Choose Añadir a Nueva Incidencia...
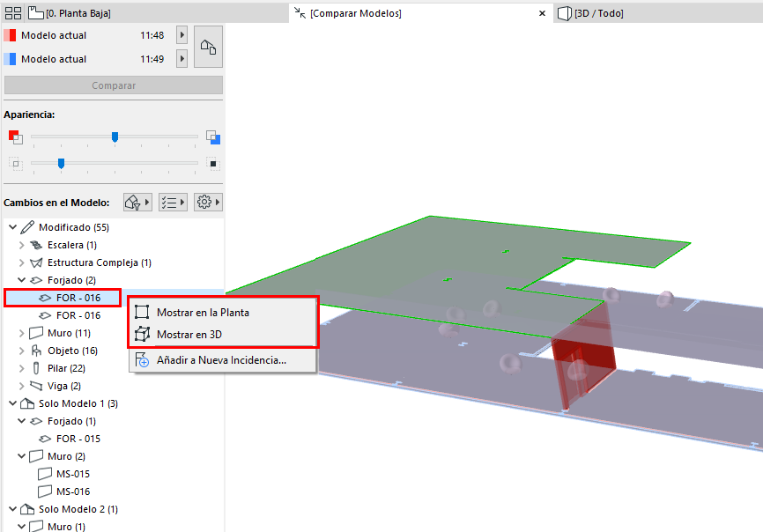The image size is (763, 532). [221, 360]
